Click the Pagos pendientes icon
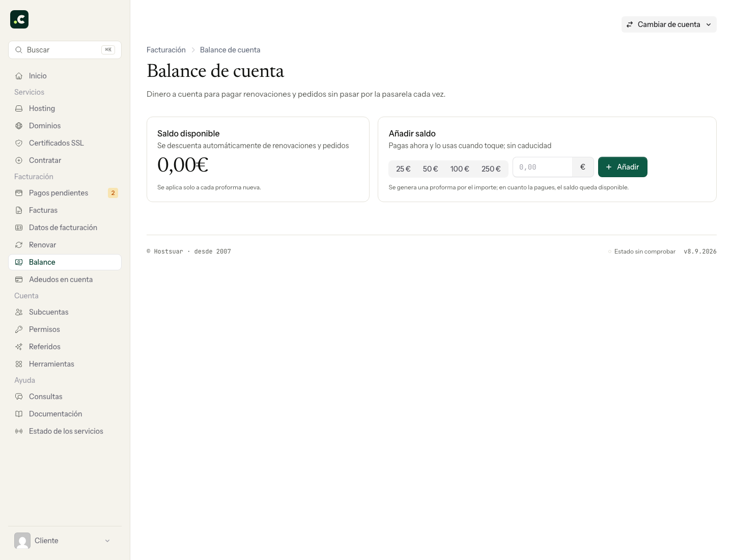733x560 pixels. click(x=19, y=193)
